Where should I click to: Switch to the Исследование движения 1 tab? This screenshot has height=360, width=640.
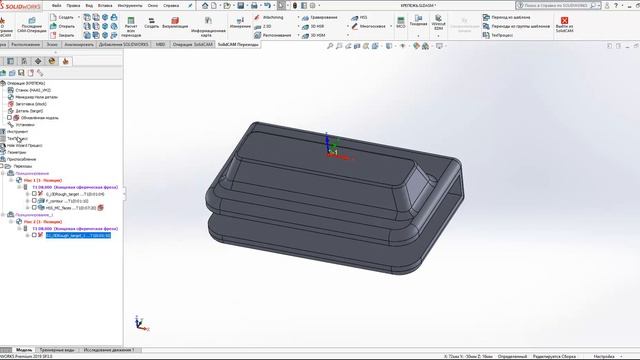[109, 350]
